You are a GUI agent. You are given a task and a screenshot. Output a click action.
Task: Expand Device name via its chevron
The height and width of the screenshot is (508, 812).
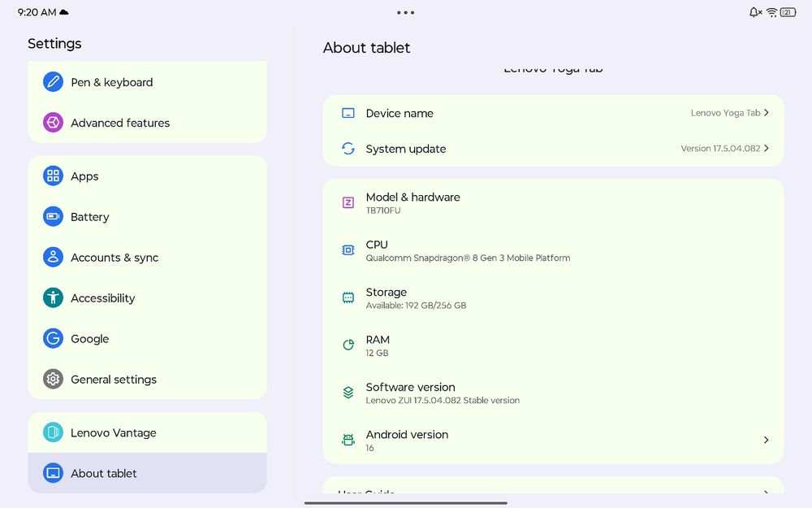pos(767,112)
